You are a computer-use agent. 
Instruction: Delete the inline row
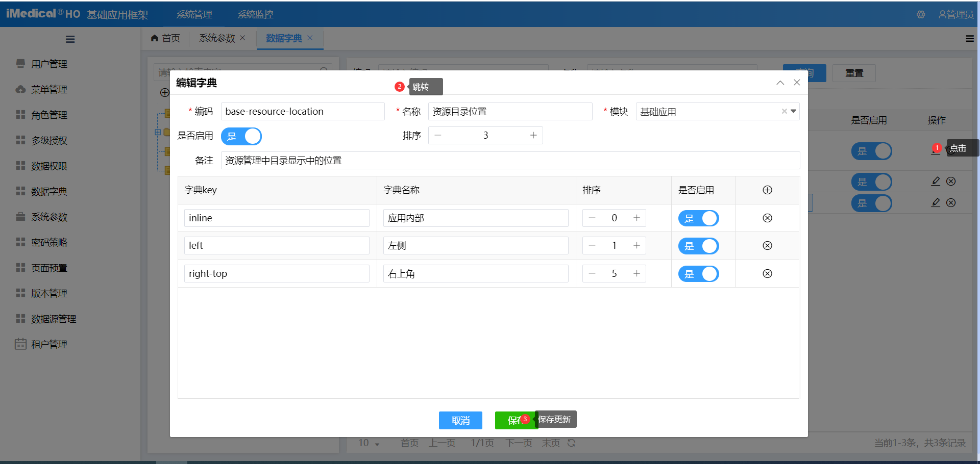(x=767, y=218)
